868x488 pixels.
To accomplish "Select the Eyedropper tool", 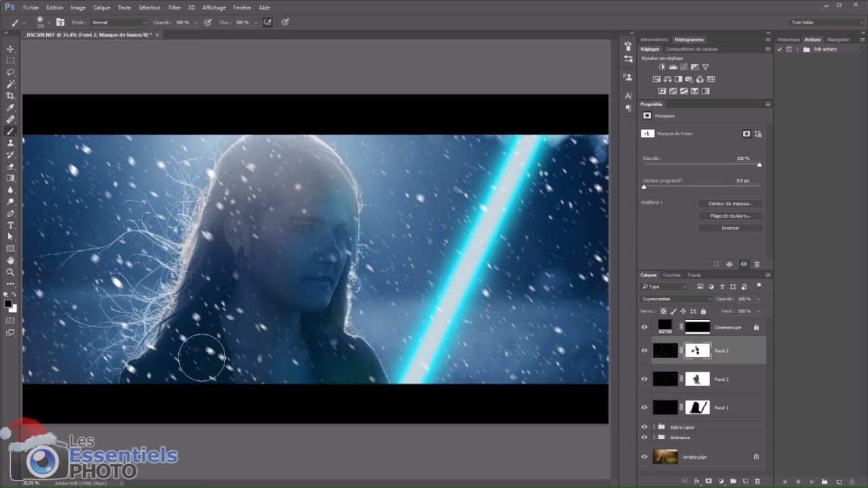I will click(x=10, y=108).
